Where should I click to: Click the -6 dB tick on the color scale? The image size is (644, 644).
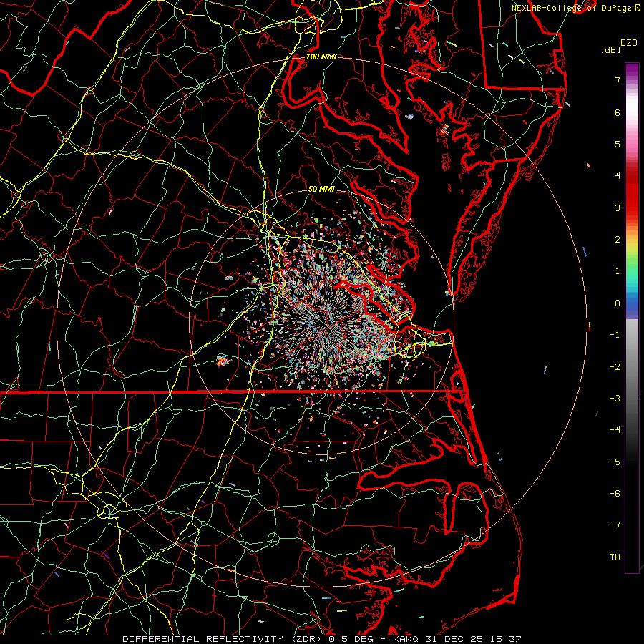coord(615,494)
